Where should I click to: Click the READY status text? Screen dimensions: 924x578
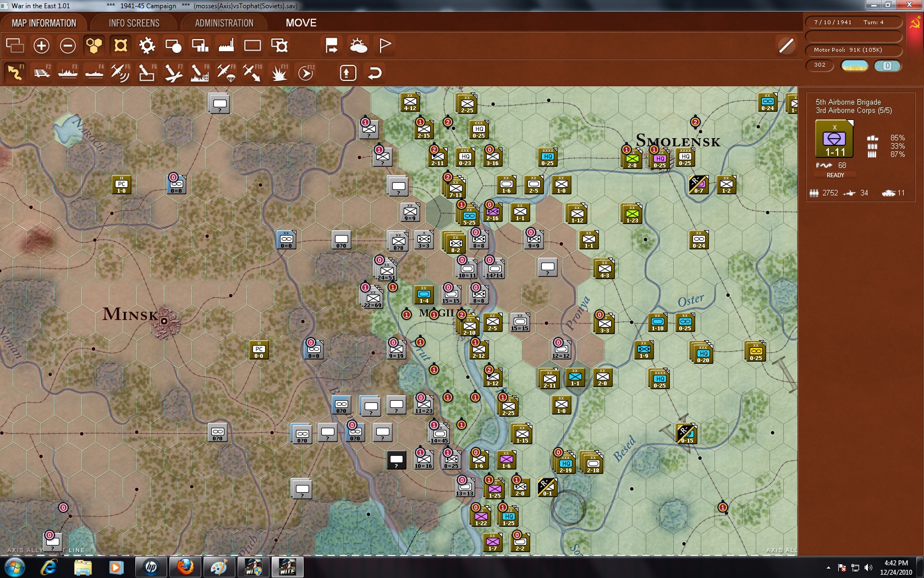click(835, 175)
